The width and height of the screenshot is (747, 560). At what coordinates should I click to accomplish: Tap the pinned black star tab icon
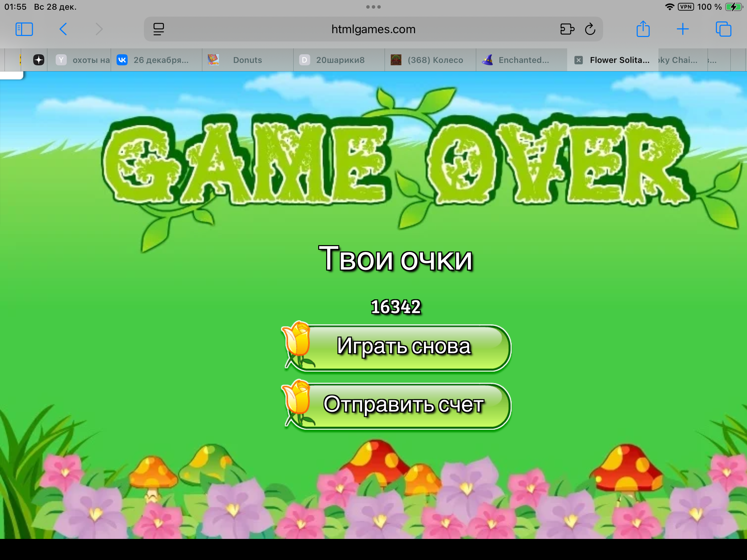pos(39,60)
